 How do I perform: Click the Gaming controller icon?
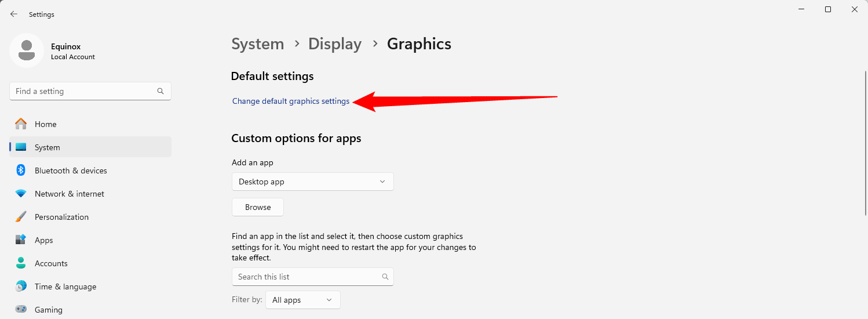tap(21, 309)
